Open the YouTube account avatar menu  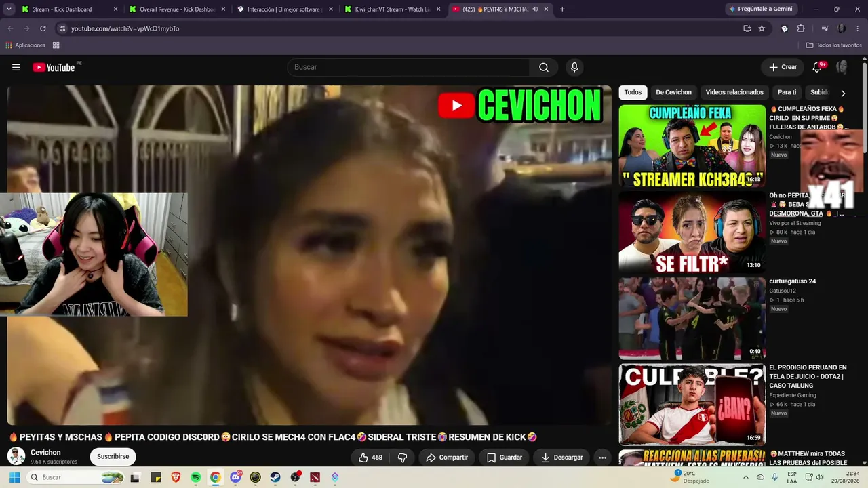[842, 67]
